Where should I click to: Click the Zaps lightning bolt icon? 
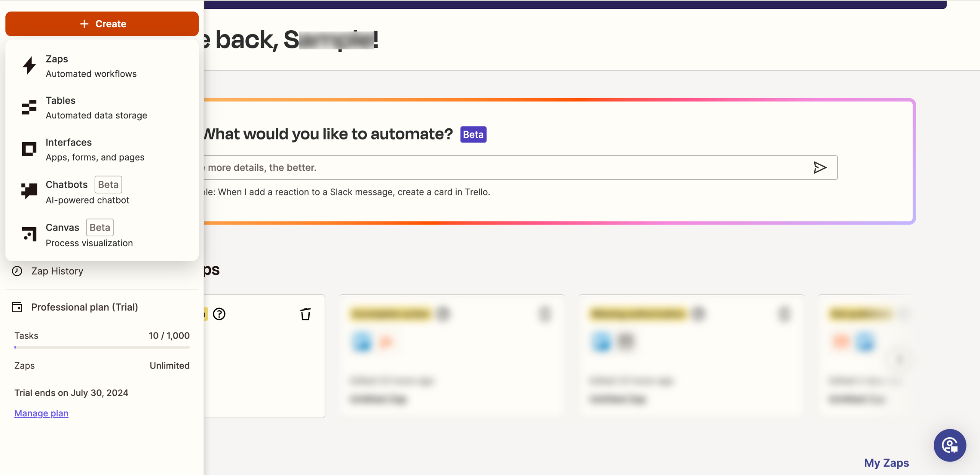[x=29, y=66]
